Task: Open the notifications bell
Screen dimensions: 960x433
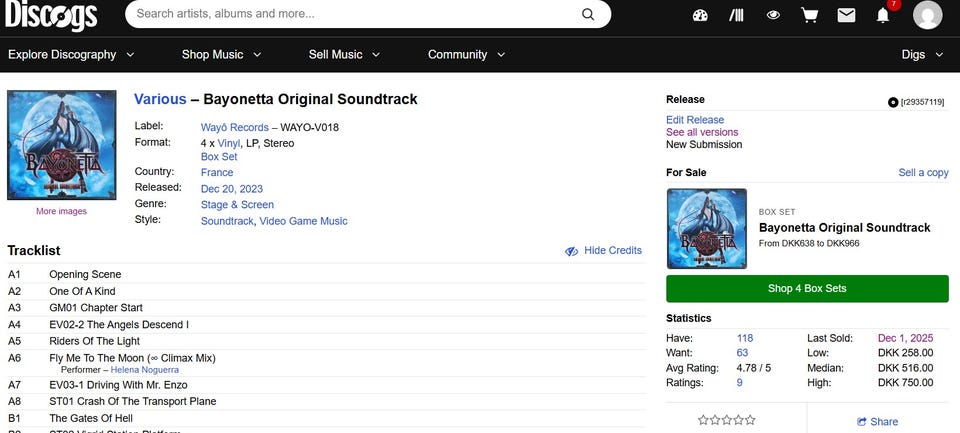Action: click(x=883, y=15)
